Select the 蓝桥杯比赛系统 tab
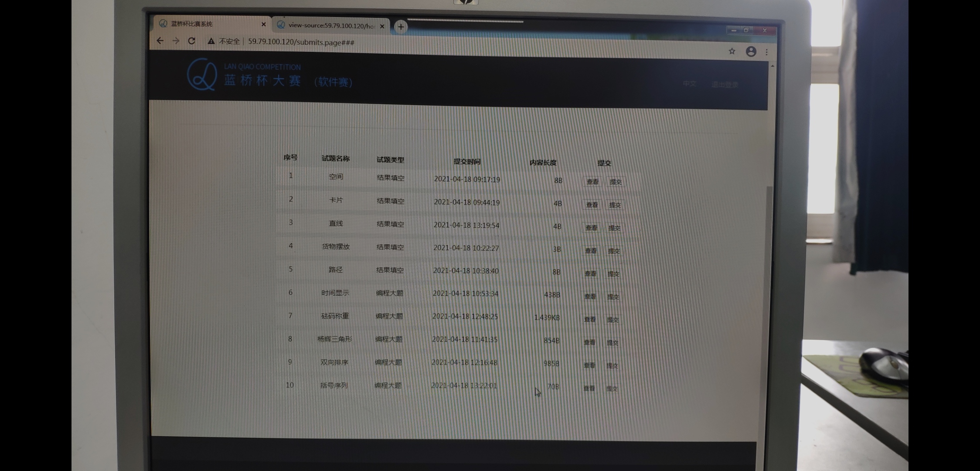980x471 pixels. click(205, 24)
